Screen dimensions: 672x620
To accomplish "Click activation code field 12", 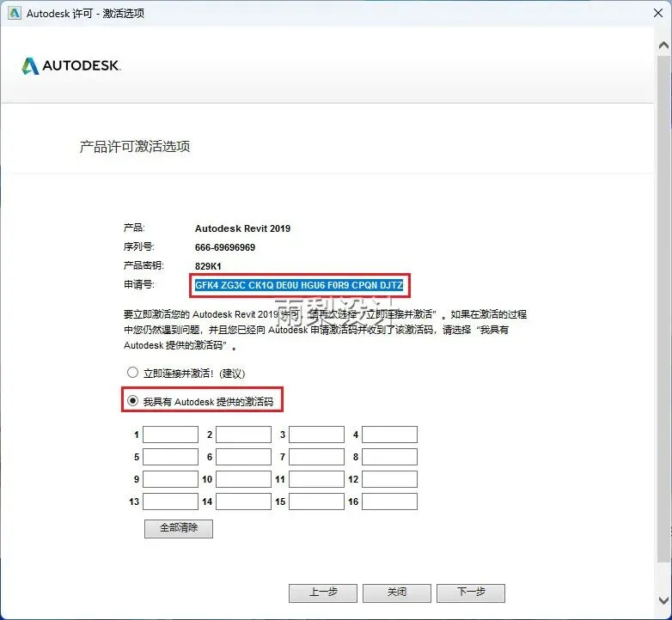I will [x=389, y=479].
